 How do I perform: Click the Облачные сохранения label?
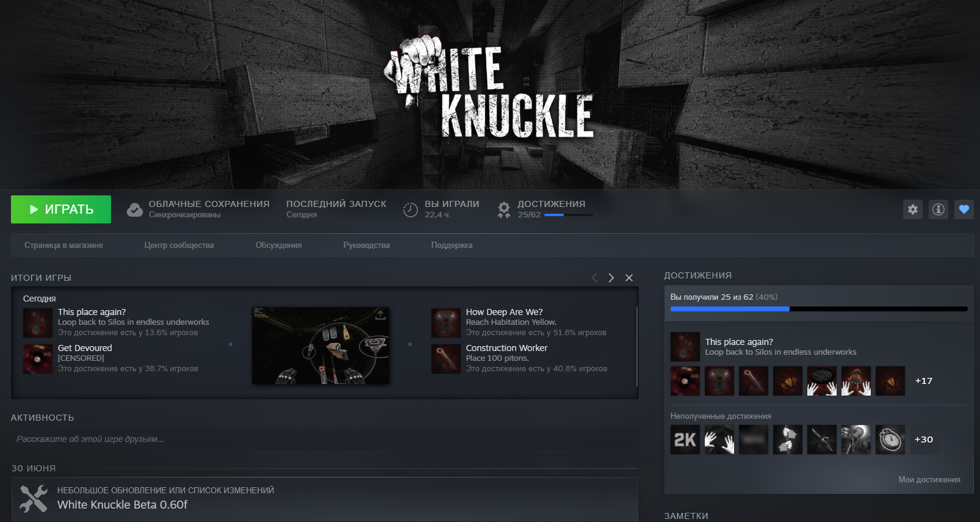tap(209, 204)
